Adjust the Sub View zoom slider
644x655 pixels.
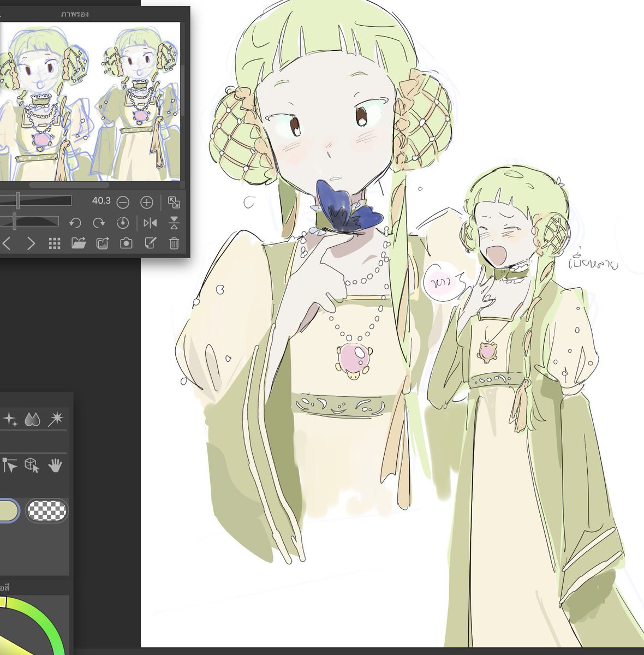point(35,201)
